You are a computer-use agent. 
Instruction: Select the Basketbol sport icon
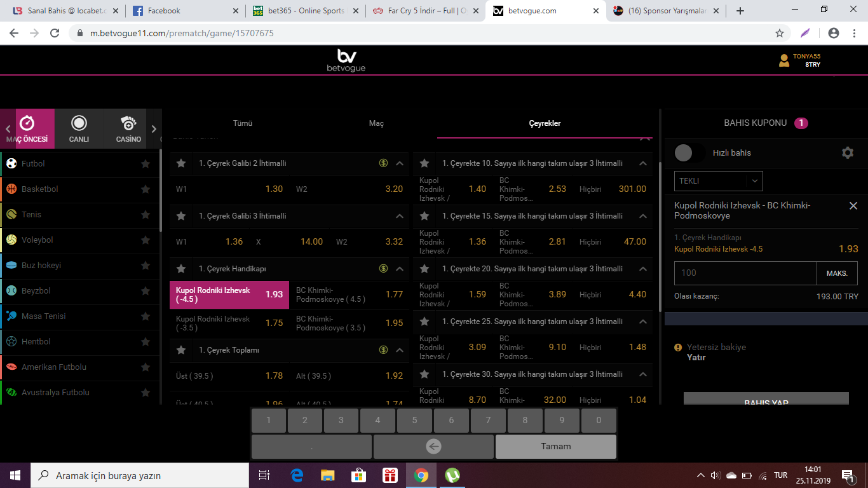pos(11,189)
